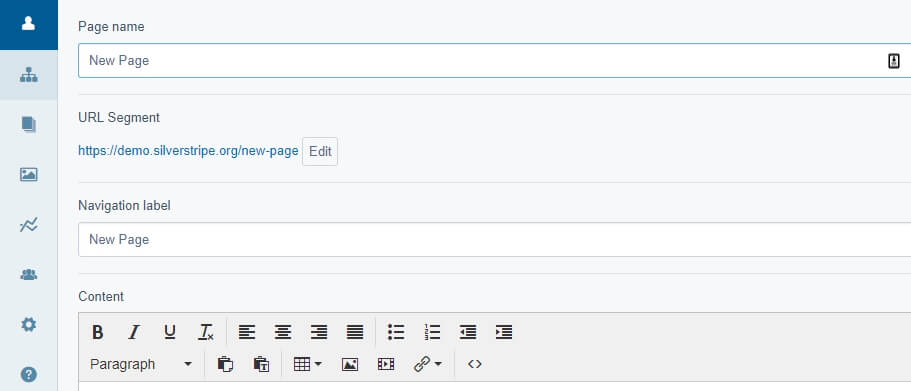Toggle Italic formatting button
Viewport: 911px width, 391px height.
coord(134,332)
